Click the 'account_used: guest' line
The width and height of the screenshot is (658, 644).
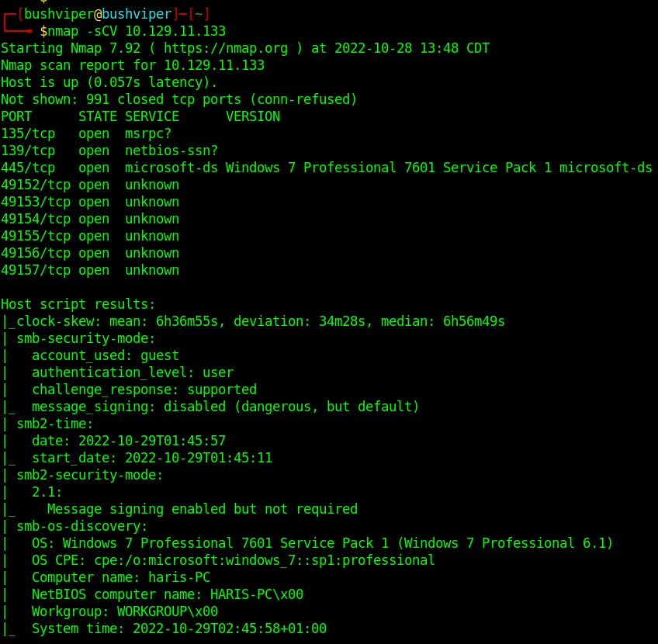[x=106, y=355]
